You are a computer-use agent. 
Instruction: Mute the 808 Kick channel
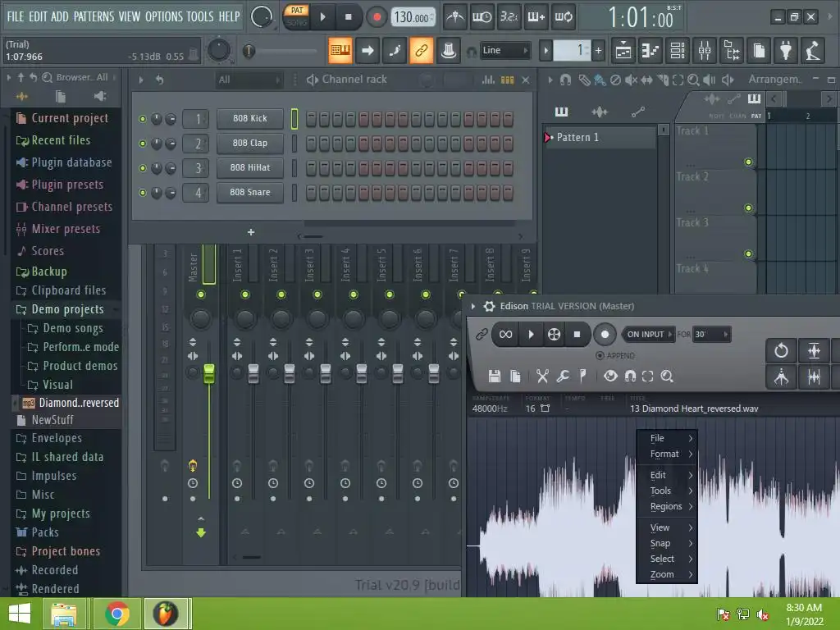143,119
